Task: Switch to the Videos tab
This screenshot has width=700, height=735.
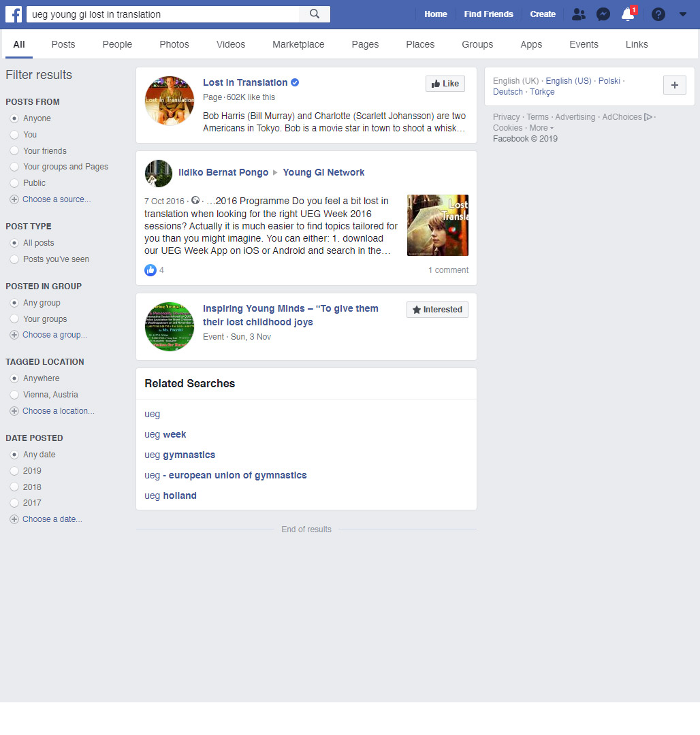Action: coord(231,44)
